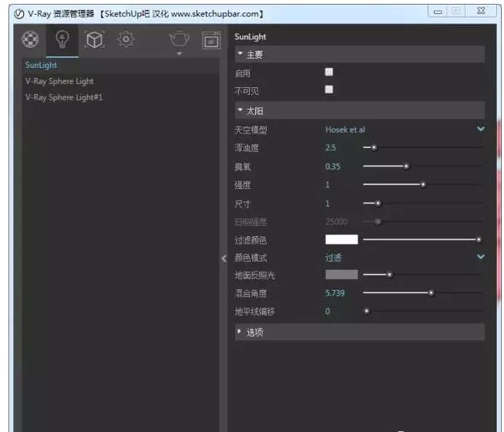Collapse right panel with the arrow handle

[x=224, y=258]
